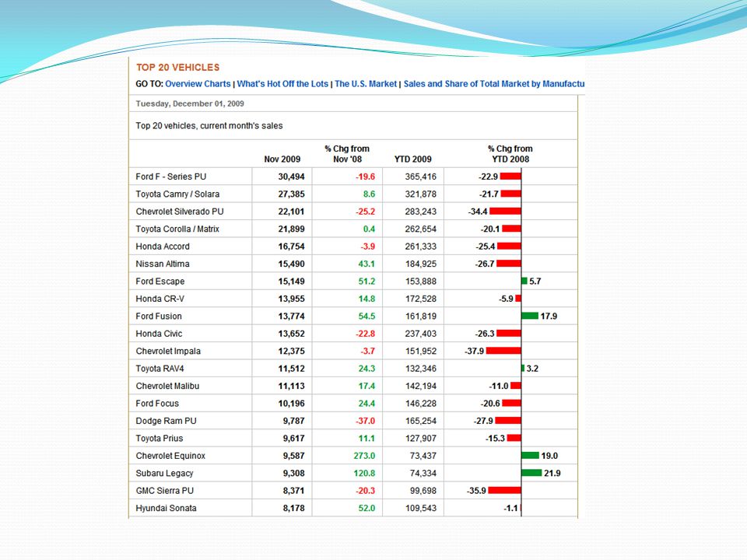The width and height of the screenshot is (747, 560).
Task: Click the YTD value 283,243
Action: click(x=421, y=212)
